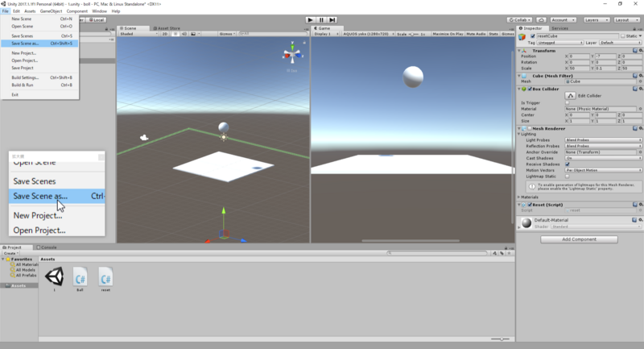
Task: Toggle the resetCube active checkbox
Action: tap(533, 36)
